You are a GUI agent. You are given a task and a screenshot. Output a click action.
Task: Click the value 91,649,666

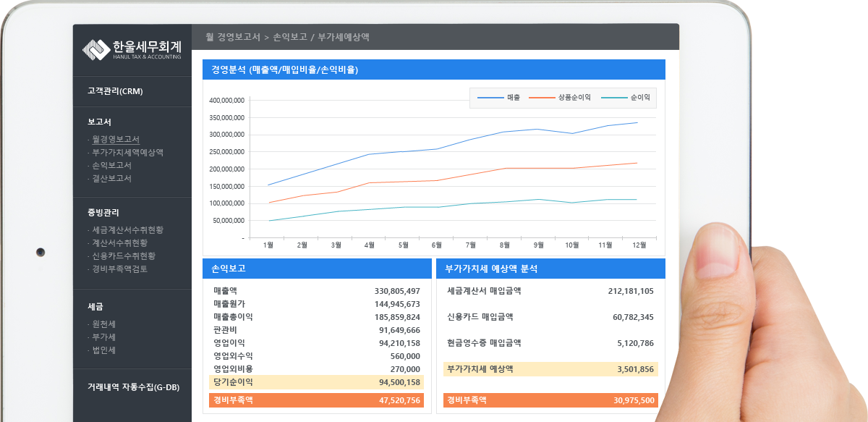(x=399, y=330)
